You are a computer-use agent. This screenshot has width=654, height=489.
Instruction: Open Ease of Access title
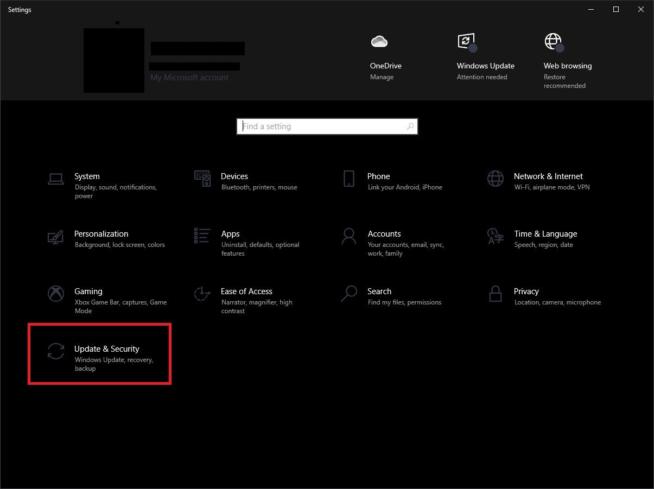coord(247,291)
